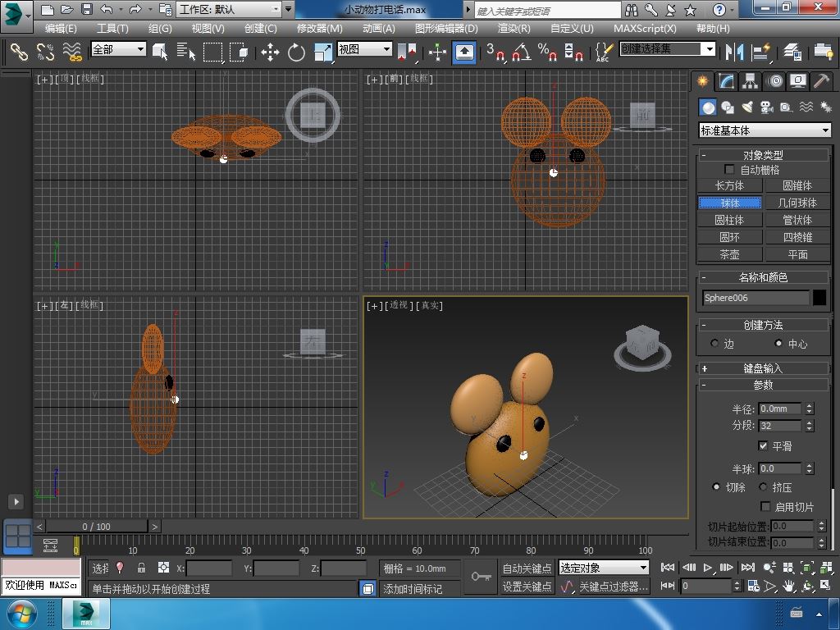Toggle the 3D Snaps tool
The image size is (840, 630).
pos(495,52)
